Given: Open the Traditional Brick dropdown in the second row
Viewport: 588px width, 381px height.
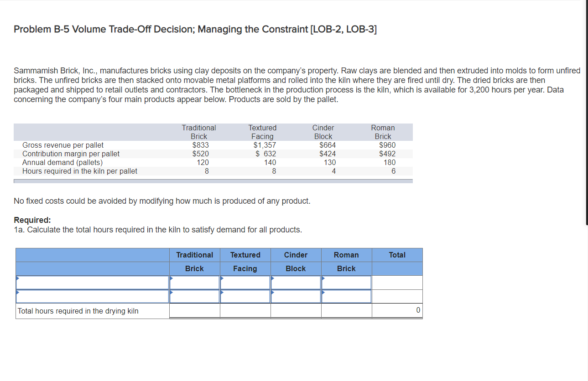Looking at the screenshot, I should tap(171, 293).
